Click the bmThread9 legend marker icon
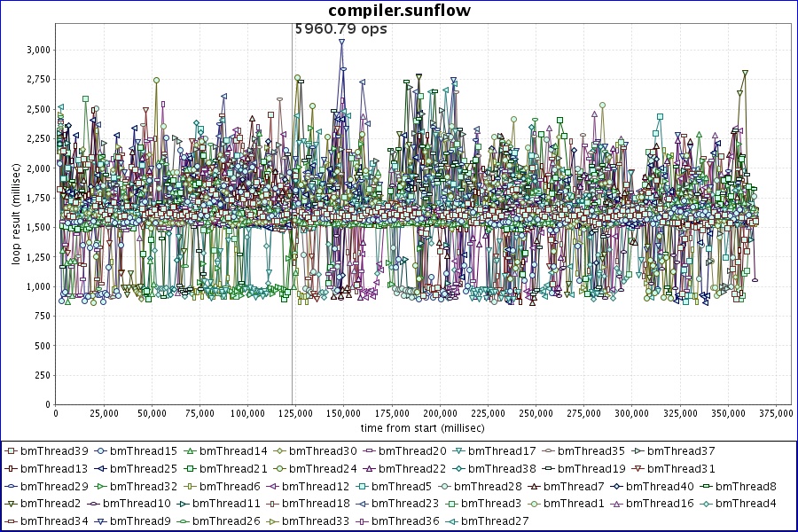This screenshot has height=532, width=798. (x=102, y=521)
